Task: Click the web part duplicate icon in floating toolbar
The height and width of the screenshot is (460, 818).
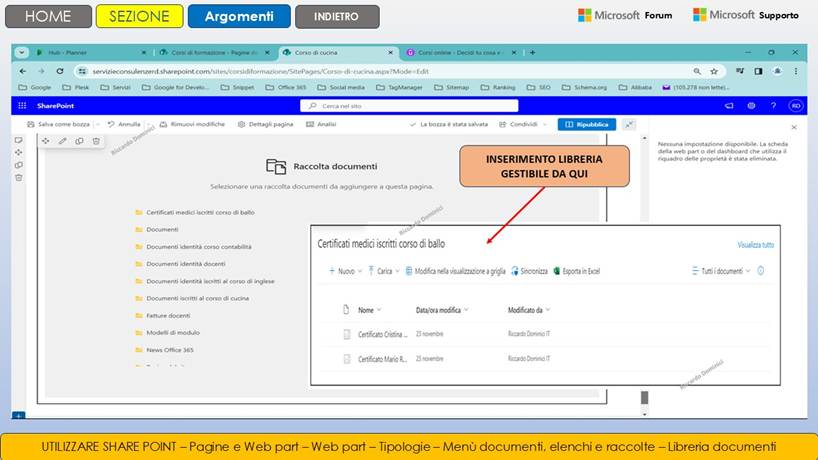Action: tap(79, 141)
